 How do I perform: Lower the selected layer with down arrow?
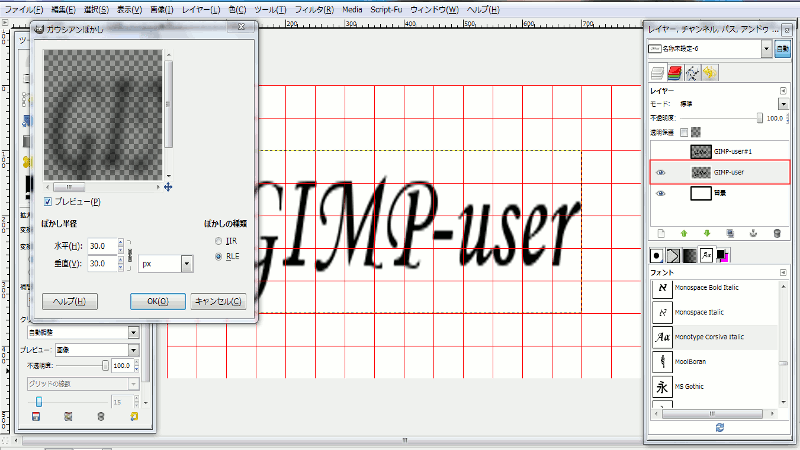[707, 234]
